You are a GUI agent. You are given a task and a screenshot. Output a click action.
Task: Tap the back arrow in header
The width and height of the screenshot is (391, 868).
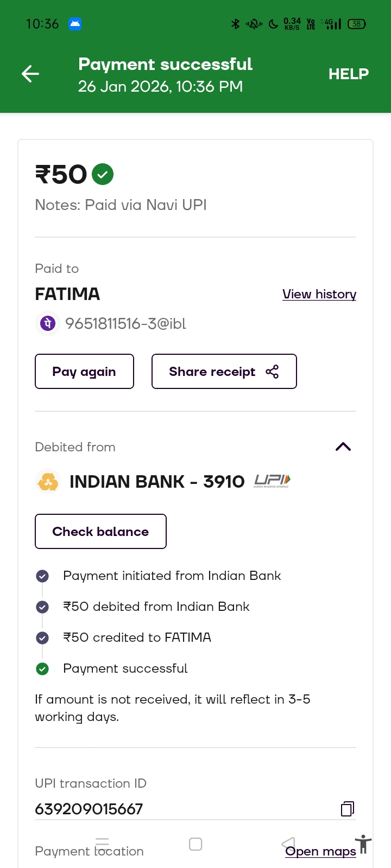(x=30, y=74)
